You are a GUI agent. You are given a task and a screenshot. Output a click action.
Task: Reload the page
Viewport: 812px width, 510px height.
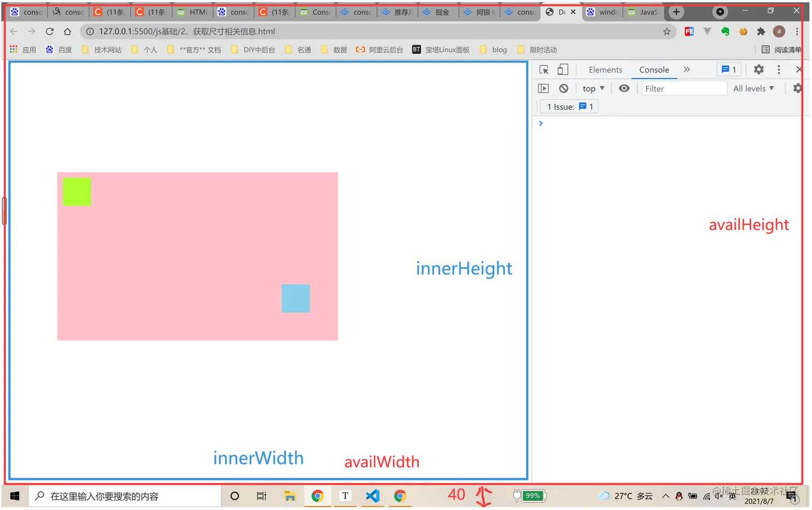click(x=49, y=32)
